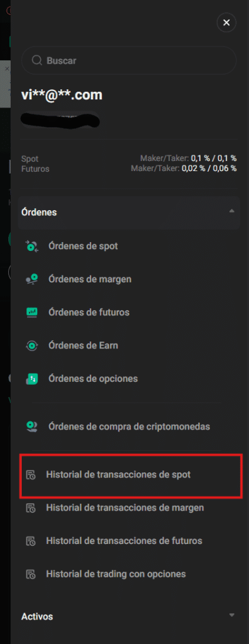This screenshot has width=249, height=644.
Task: Click the options orders icon
Action: pos(31,379)
